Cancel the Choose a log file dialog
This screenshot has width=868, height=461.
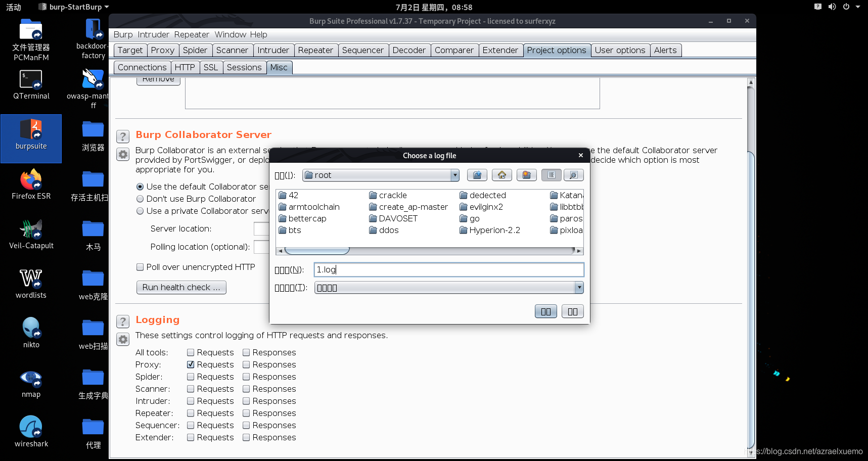[573, 311]
